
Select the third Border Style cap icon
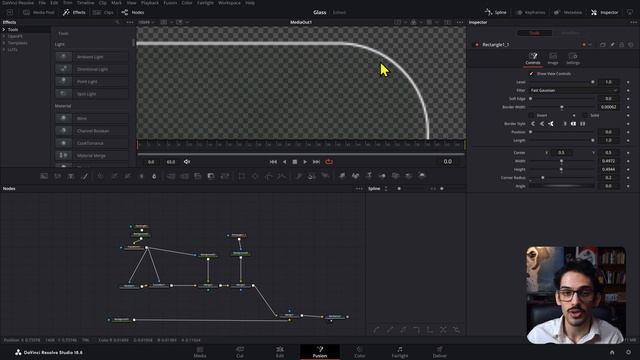pos(551,124)
